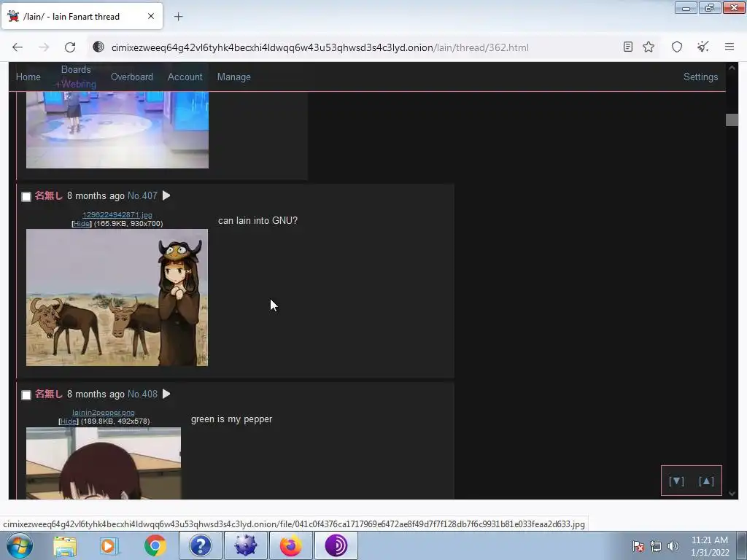Open file link lainin2pepper.png
Viewport: 747px width, 560px height.
104,413
